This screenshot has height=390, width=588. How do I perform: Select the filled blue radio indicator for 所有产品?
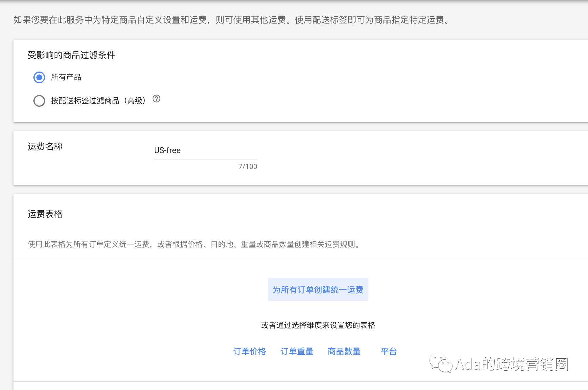click(x=39, y=77)
